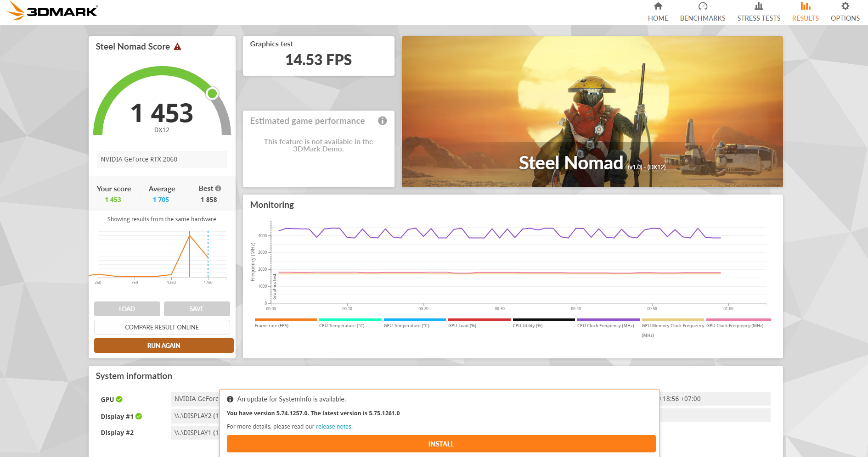Viewport: 868px width, 457px height.
Task: Click info icon next to Best score
Action: click(218, 189)
